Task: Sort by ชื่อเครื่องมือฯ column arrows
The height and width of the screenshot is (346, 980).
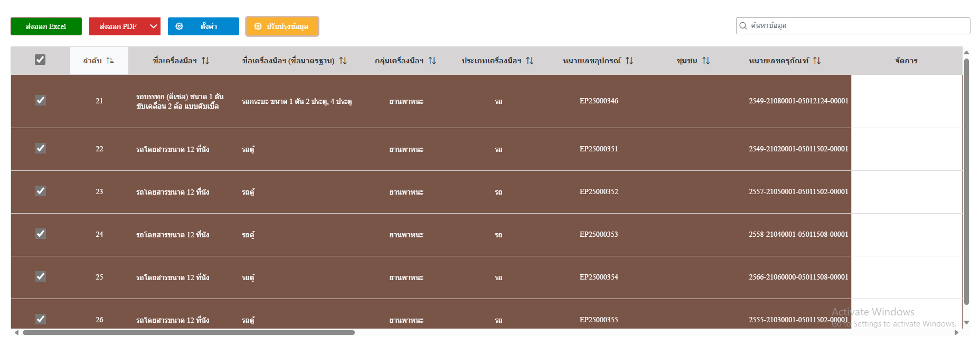Action: [x=205, y=61]
